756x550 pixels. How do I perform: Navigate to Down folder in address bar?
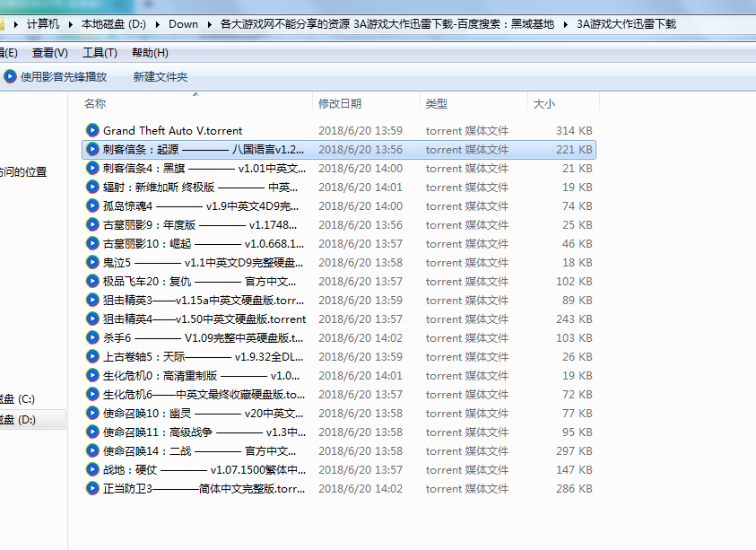coord(183,24)
